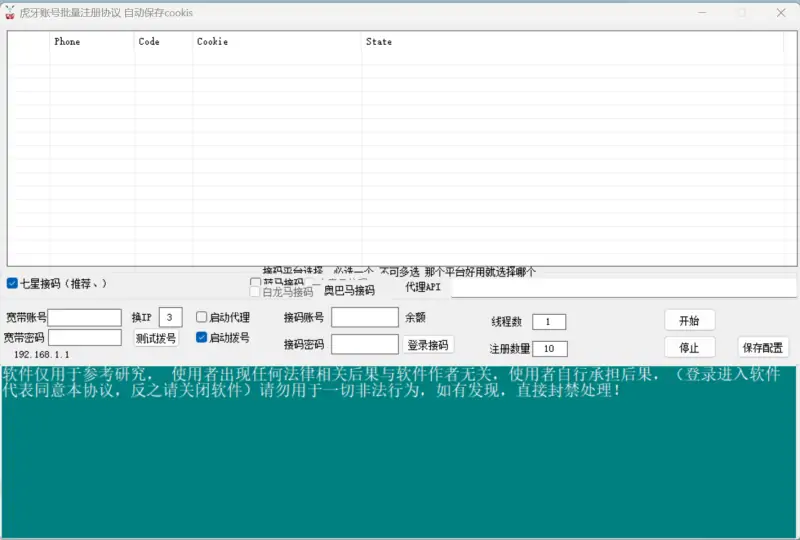
Task: Toggle the 七星接码 checkbox
Action: pos(12,283)
